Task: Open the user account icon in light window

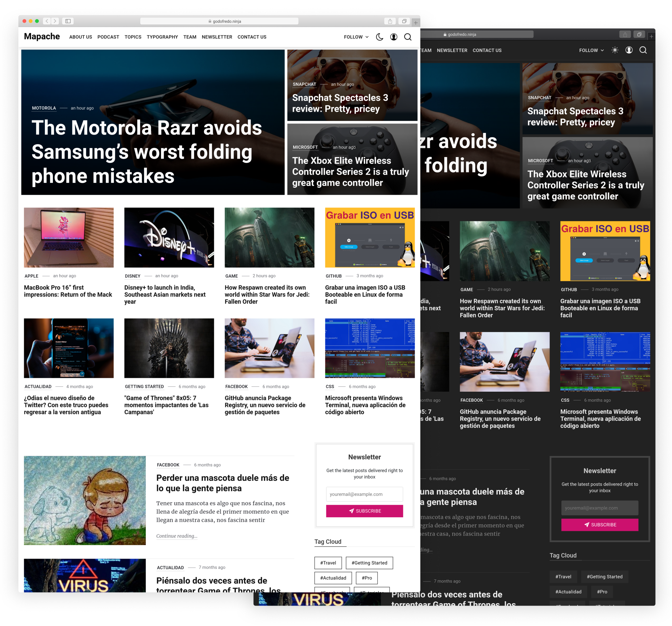Action: tap(394, 37)
